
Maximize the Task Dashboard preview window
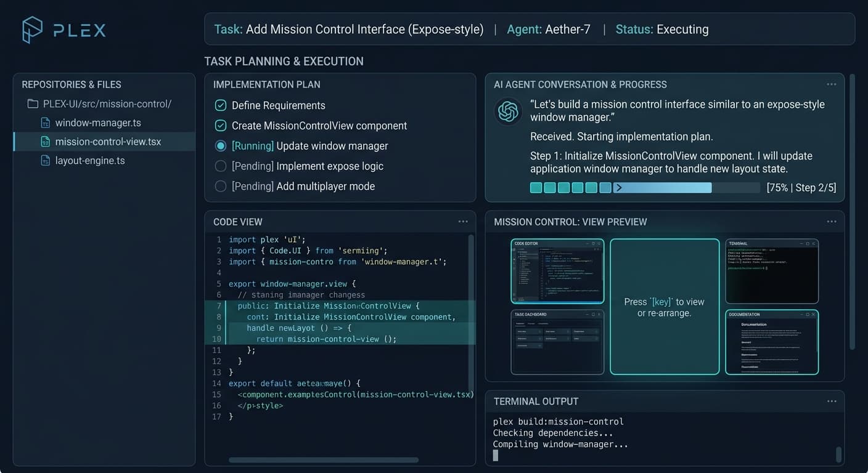pos(592,315)
